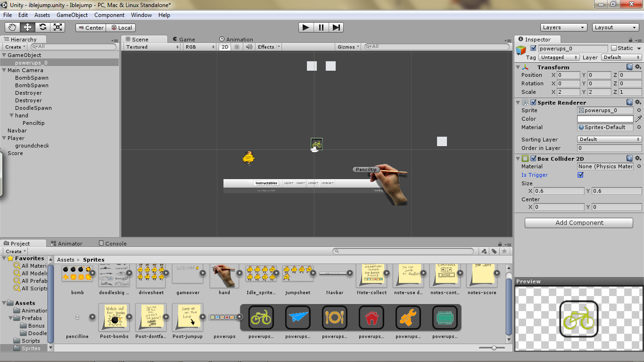The height and width of the screenshot is (362, 644).
Task: Select the Scale tool
Action: tap(58, 27)
